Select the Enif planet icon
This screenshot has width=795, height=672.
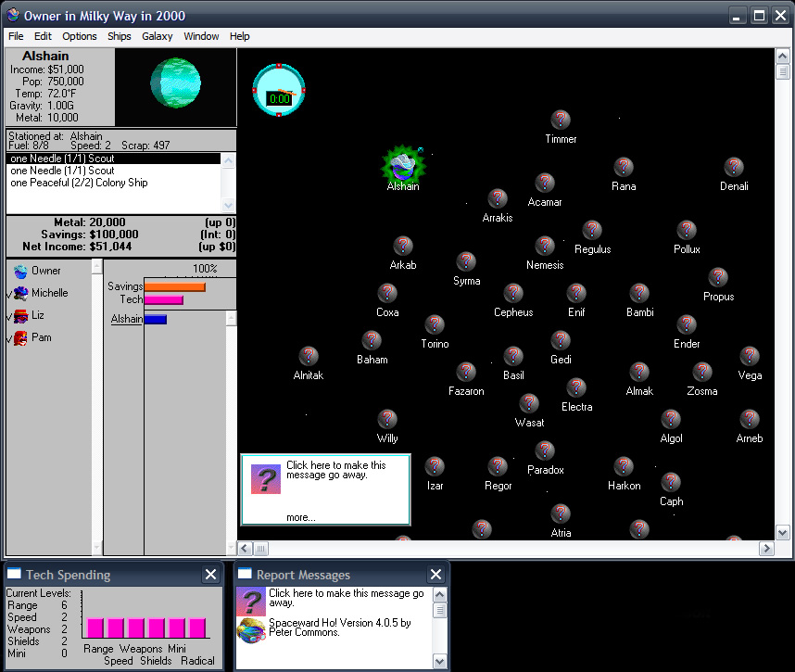pyautogui.click(x=576, y=293)
